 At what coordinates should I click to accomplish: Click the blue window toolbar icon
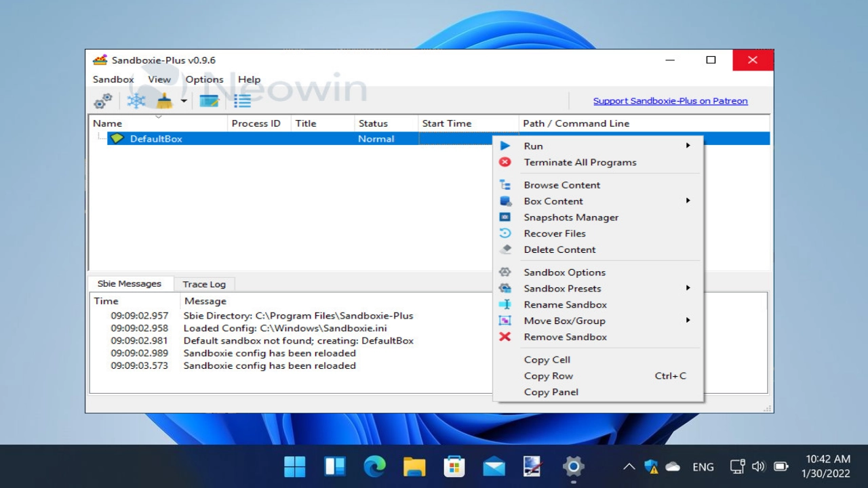[209, 101]
